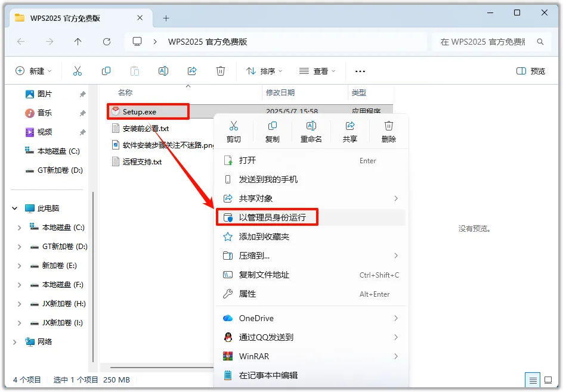
Task: Open the 通过QQ发送到 submenu
Action: point(311,337)
